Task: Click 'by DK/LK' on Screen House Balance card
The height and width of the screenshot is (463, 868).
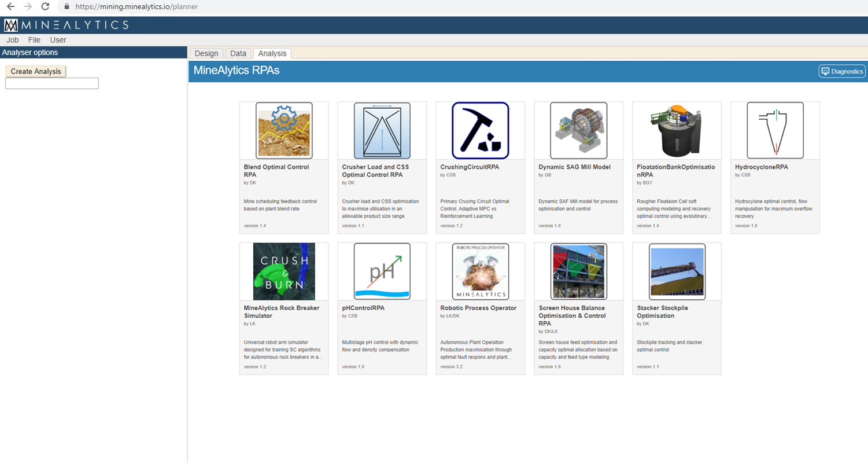Action: 548,330
